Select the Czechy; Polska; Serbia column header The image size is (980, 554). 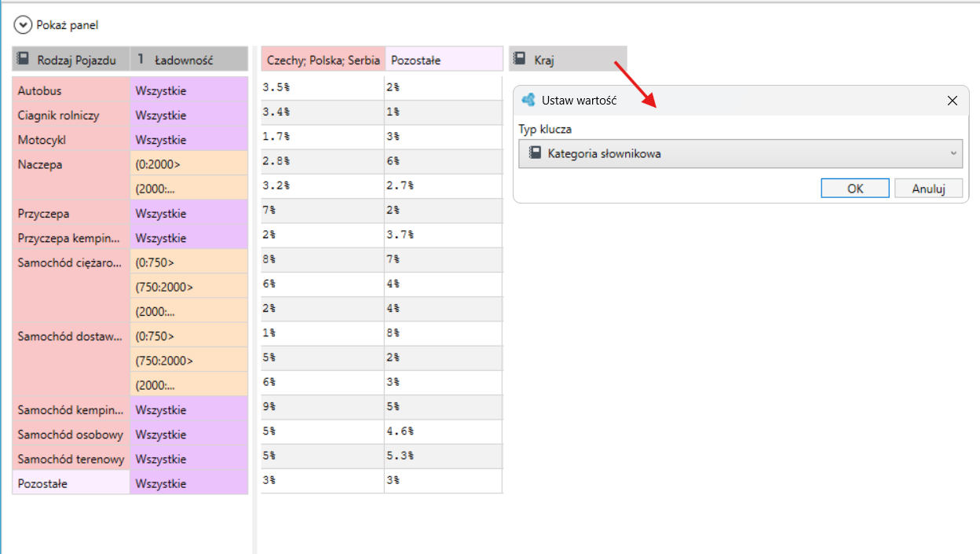(x=323, y=60)
